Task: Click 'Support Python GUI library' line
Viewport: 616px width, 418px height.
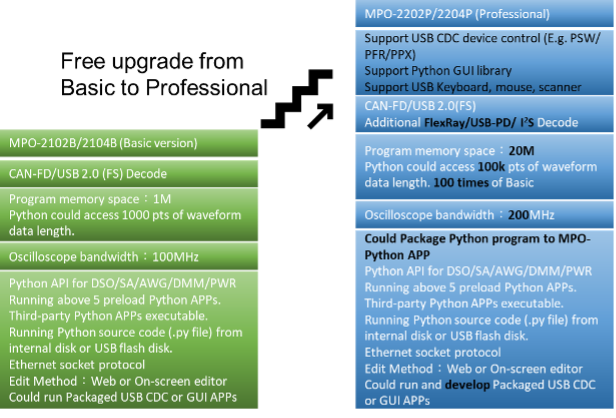Action: [x=438, y=71]
